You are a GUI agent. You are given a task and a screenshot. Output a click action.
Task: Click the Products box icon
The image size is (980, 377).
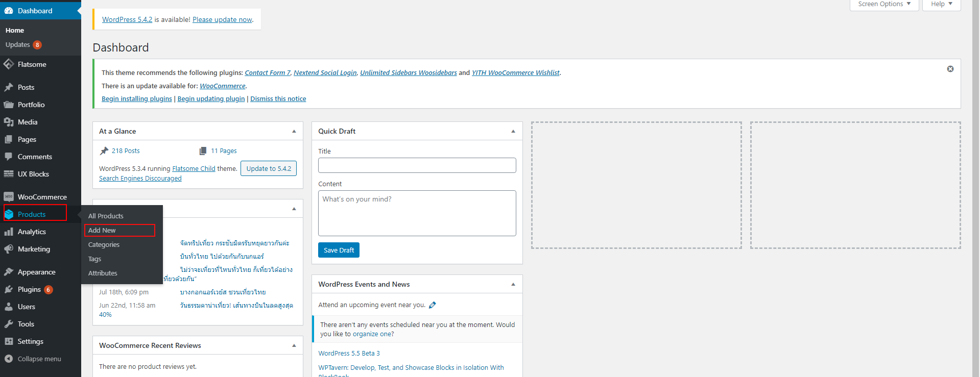9,214
